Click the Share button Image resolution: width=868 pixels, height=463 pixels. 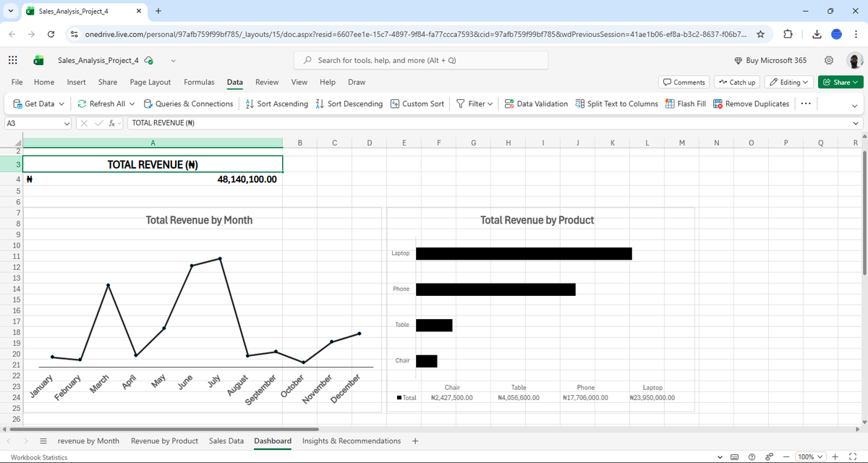[839, 82]
